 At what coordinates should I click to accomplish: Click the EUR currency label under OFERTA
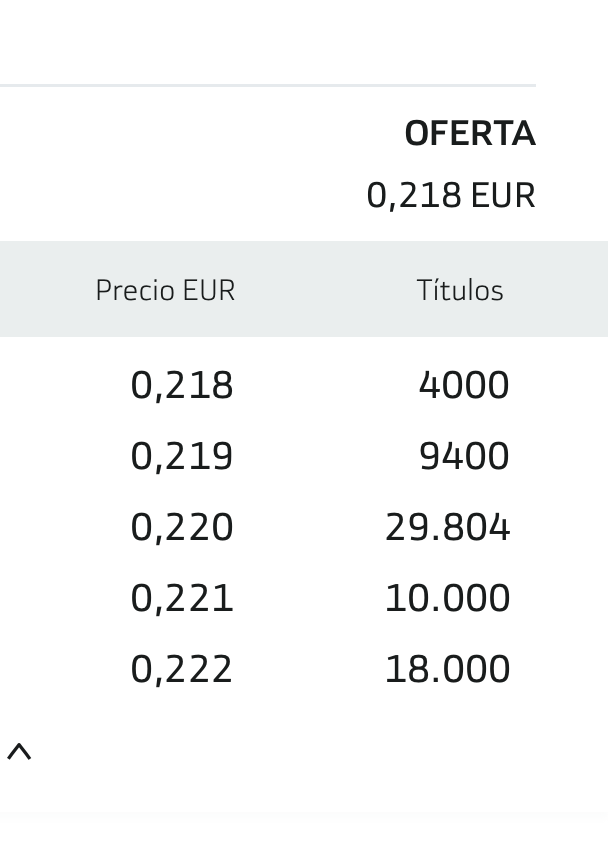[503, 195]
